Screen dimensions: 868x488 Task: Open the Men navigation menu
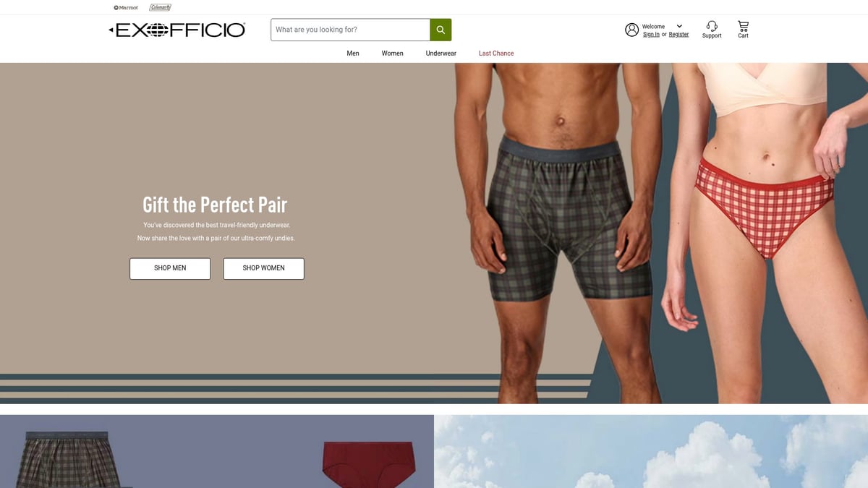point(353,53)
